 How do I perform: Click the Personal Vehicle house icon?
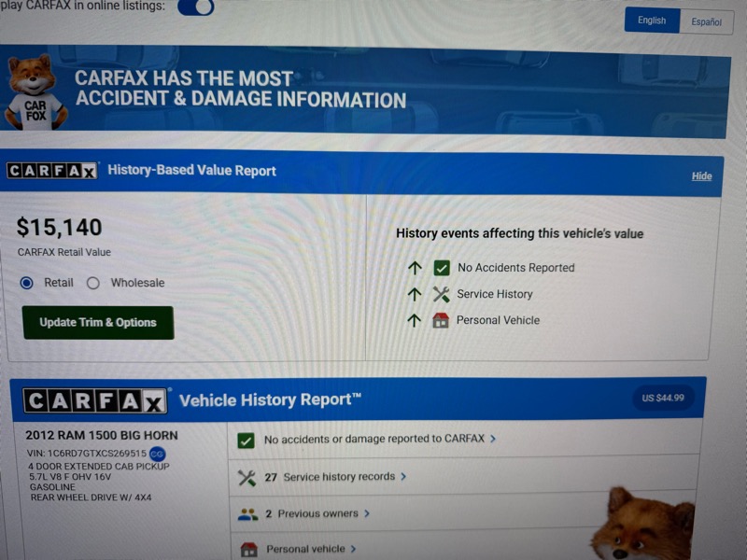pyautogui.click(x=441, y=320)
